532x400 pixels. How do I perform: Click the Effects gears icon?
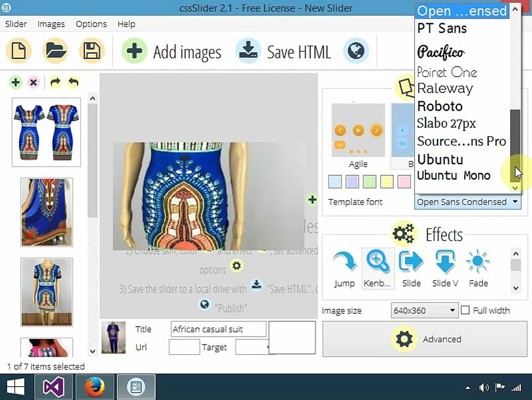pos(403,234)
